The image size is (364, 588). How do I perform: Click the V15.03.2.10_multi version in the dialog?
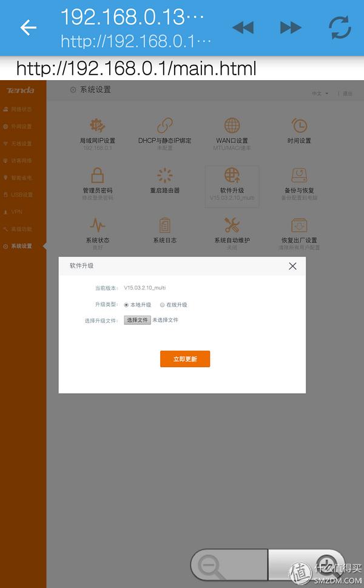click(145, 288)
